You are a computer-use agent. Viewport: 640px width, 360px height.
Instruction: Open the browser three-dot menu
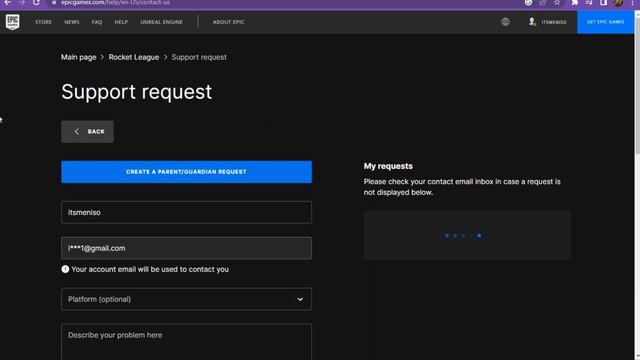pyautogui.click(x=632, y=2)
